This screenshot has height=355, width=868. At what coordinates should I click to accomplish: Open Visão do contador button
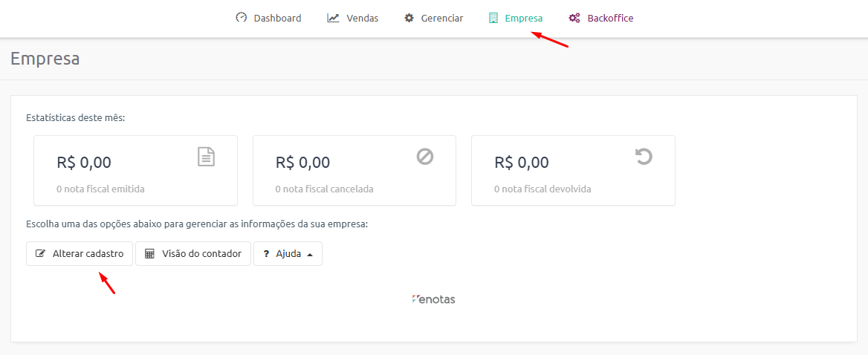point(193,254)
